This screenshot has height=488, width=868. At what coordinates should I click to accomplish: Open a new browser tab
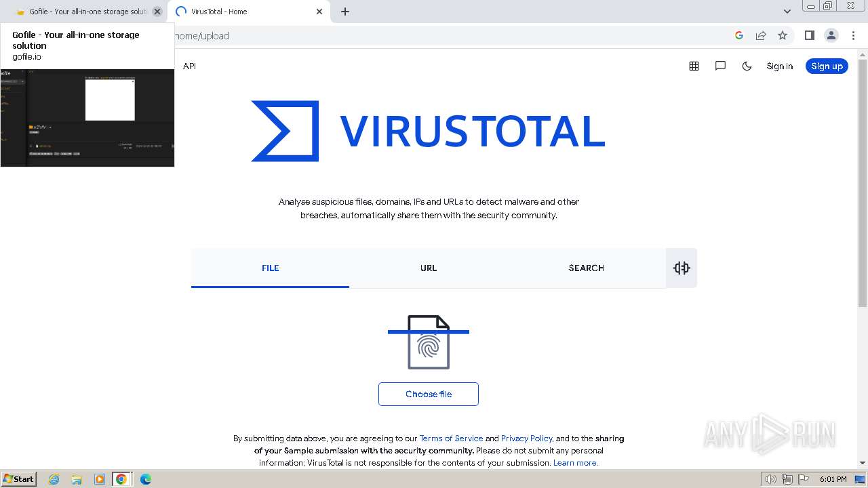(345, 12)
